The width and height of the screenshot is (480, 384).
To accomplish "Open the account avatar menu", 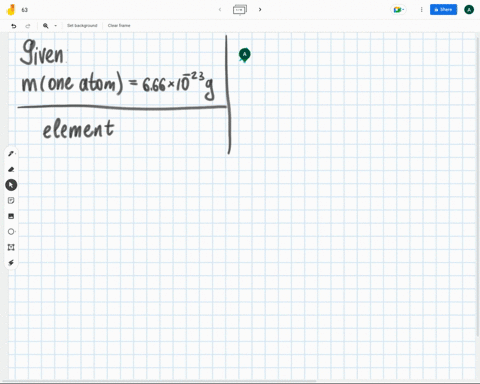I will 469,10.
